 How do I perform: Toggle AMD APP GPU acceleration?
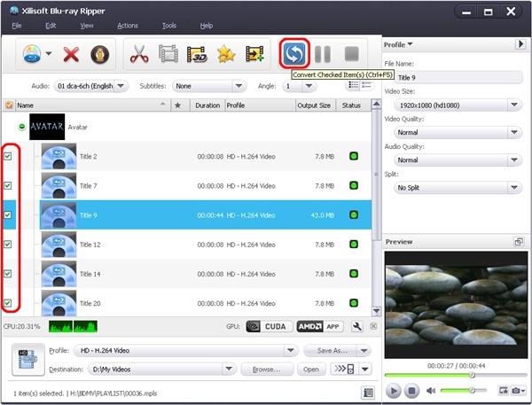click(320, 326)
